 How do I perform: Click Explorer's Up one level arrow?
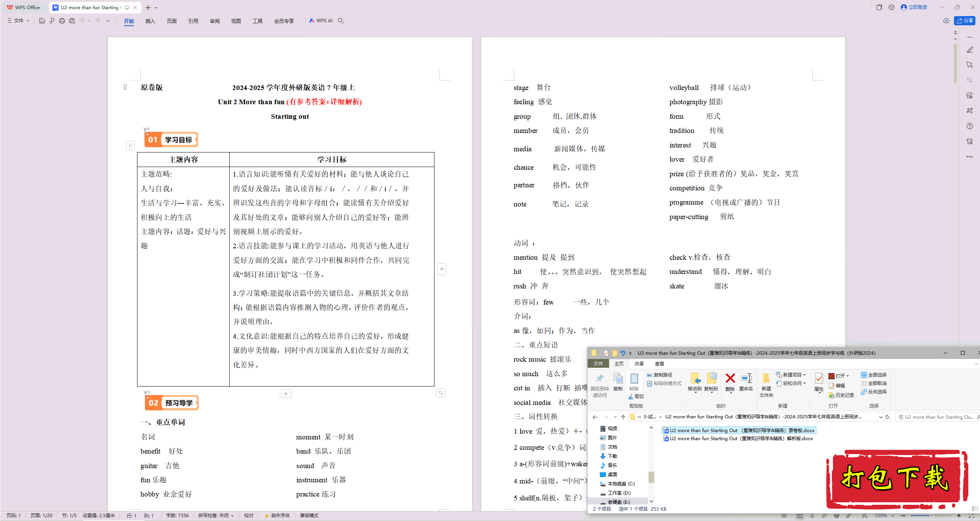(623, 417)
